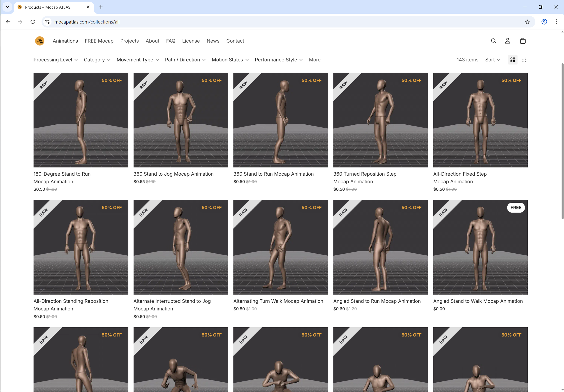Expand the Performance Style filter
564x392 pixels.
click(278, 60)
